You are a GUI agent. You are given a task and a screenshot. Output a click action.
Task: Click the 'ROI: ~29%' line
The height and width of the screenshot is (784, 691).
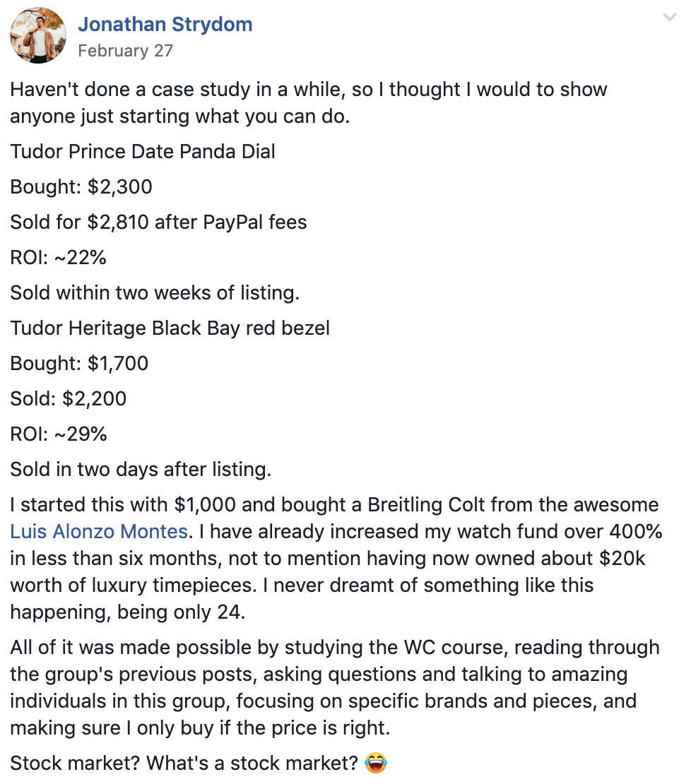(x=59, y=434)
